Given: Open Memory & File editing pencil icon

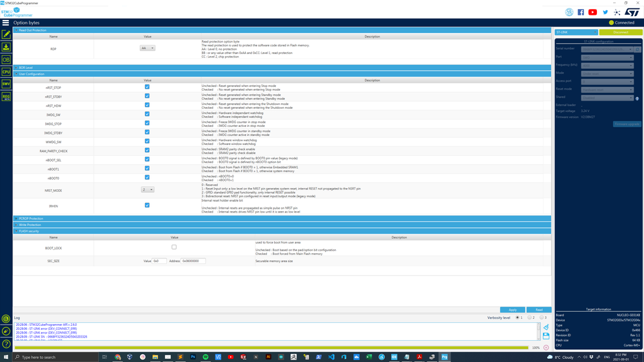Looking at the screenshot, I should 6,35.
